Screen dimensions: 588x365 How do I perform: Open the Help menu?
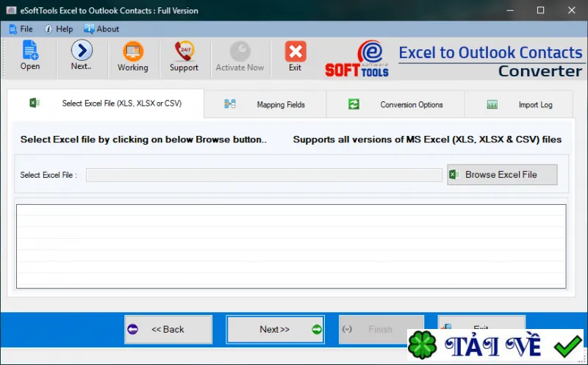(x=59, y=29)
